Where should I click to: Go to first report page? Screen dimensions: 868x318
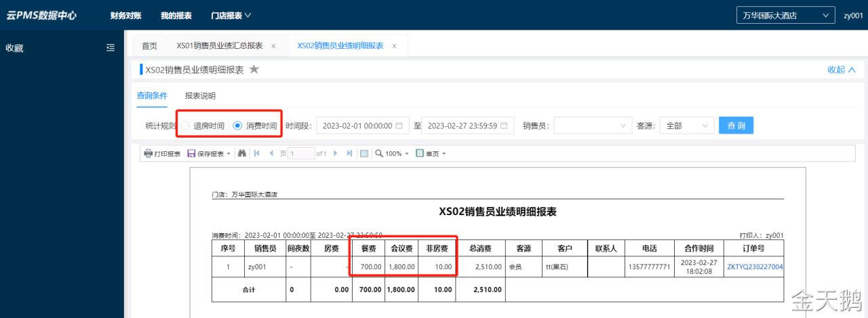point(257,154)
